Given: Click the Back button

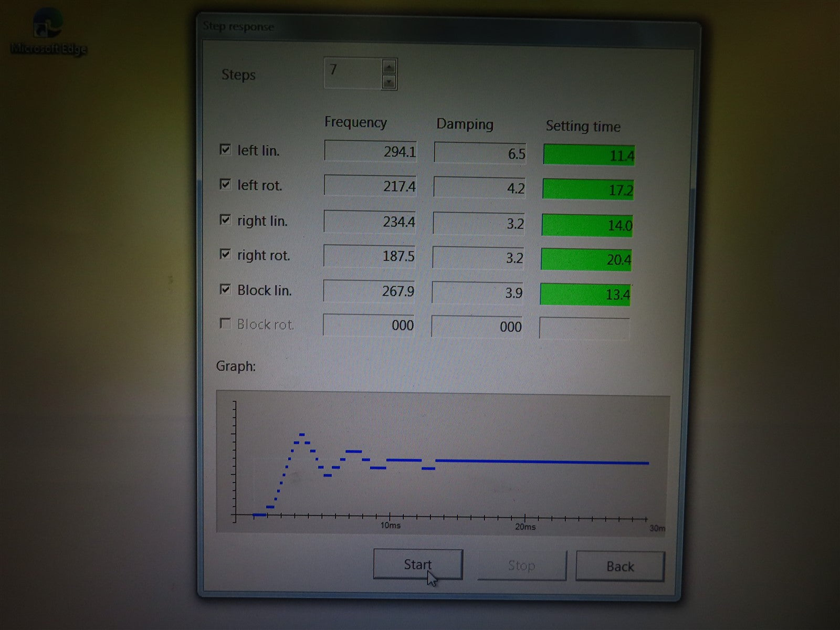Looking at the screenshot, I should click(x=620, y=566).
